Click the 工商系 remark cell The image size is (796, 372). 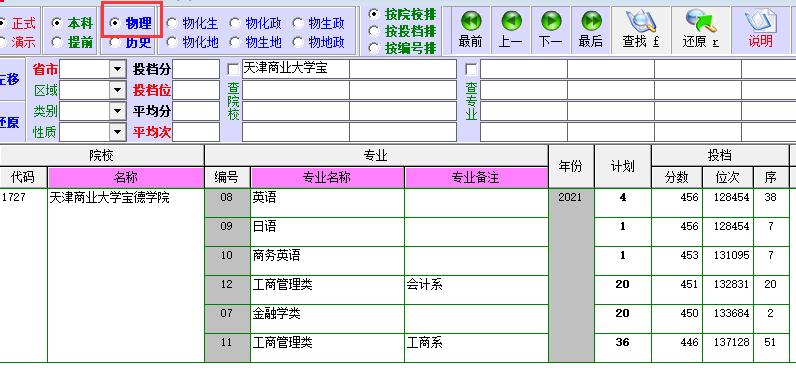476,348
